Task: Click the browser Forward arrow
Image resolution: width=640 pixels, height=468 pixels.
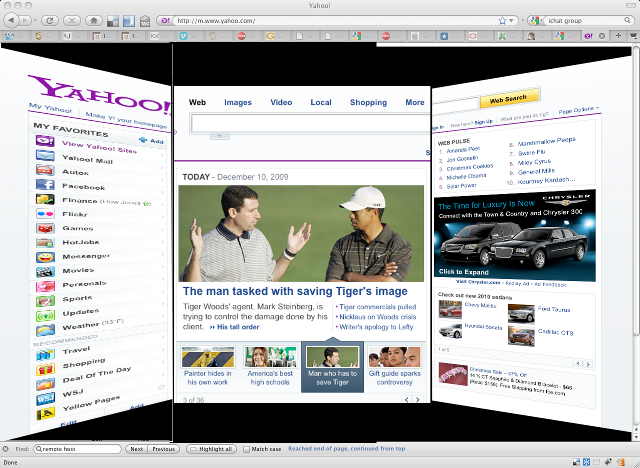Action: (x=25, y=20)
